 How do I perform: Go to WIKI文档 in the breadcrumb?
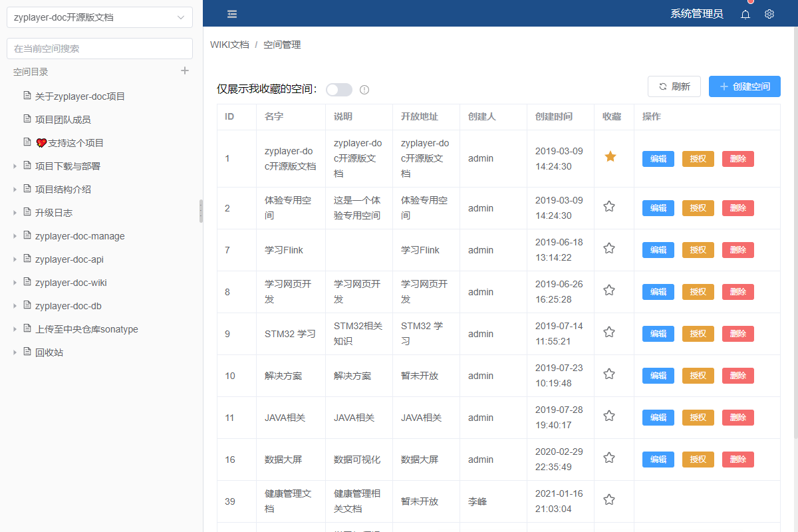[229, 45]
